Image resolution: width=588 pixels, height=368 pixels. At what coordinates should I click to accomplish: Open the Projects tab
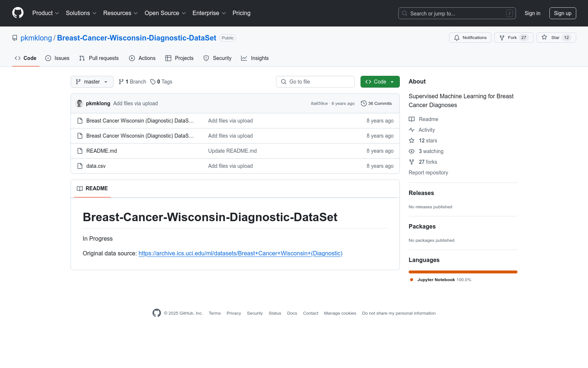(x=179, y=58)
